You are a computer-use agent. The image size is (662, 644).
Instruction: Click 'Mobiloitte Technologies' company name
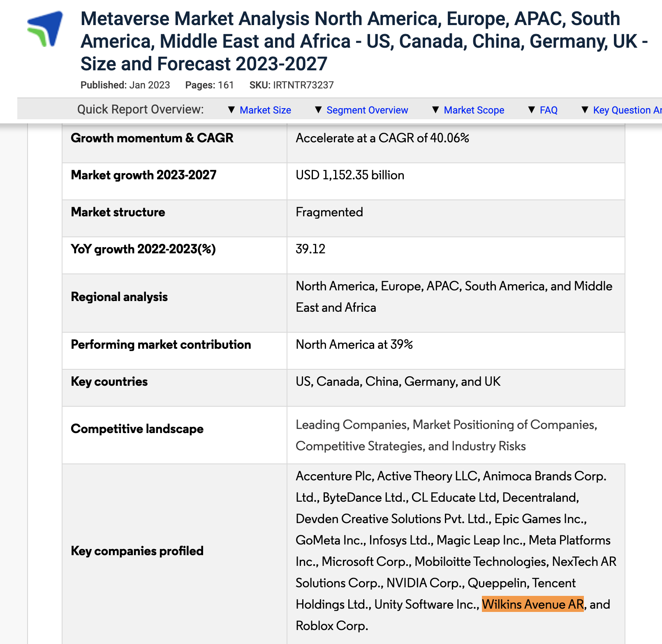tap(480, 562)
